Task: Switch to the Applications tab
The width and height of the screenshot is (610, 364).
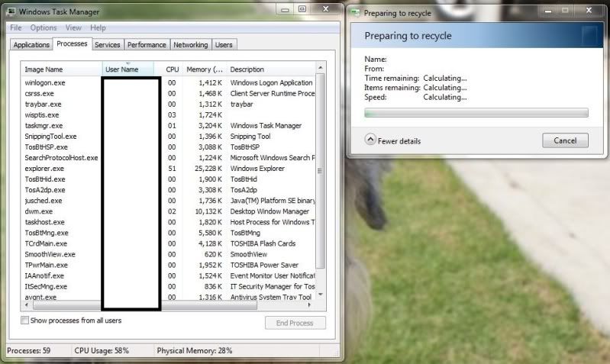Action: tap(31, 45)
